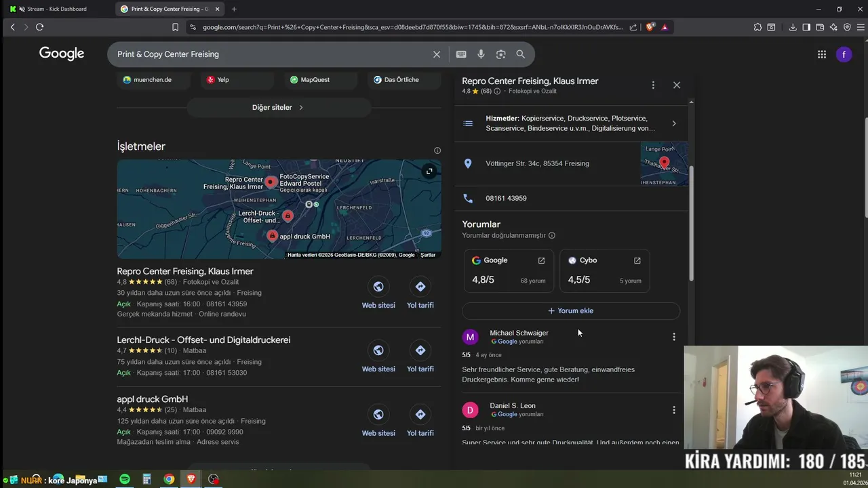Screen dimensions: 868x488
Task: Open Michael Schwaiger's reviewer profile
Action: (x=519, y=333)
